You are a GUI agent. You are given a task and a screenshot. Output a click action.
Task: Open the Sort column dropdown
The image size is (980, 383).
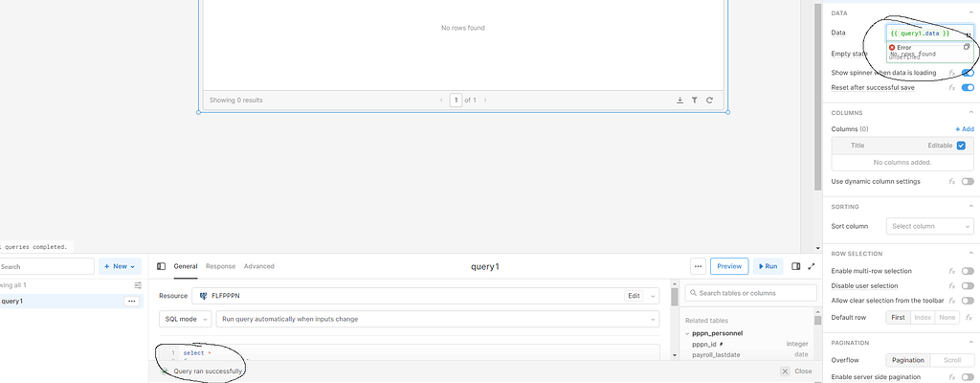click(x=930, y=227)
